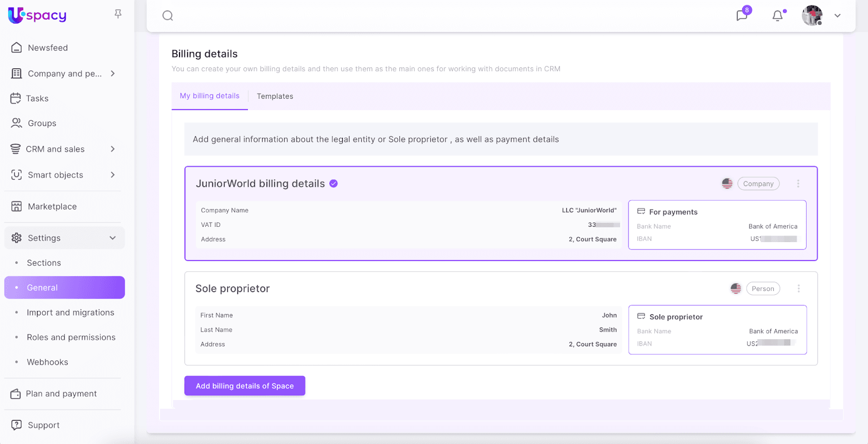
Task: Open the user profile dropdown arrow
Action: (x=838, y=16)
